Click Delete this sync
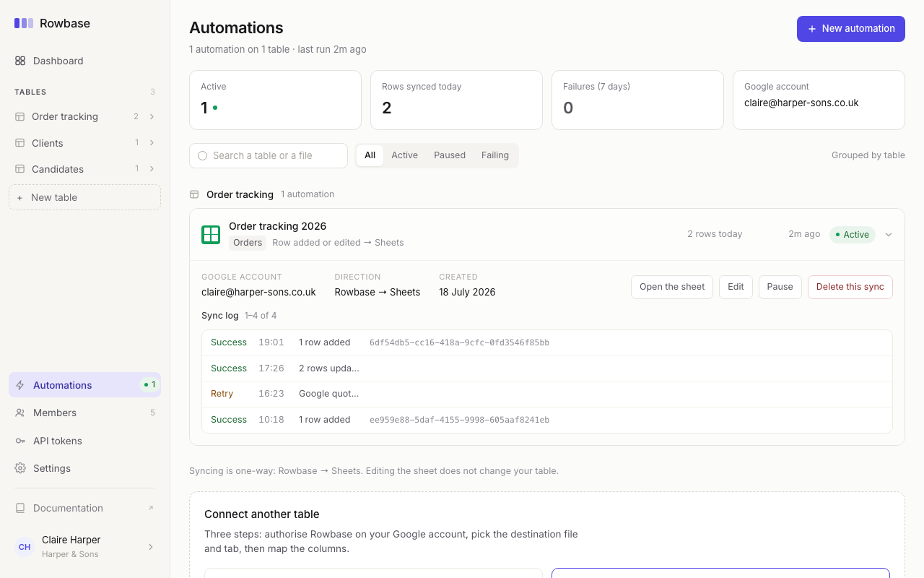This screenshot has width=924, height=578. [x=850, y=287]
